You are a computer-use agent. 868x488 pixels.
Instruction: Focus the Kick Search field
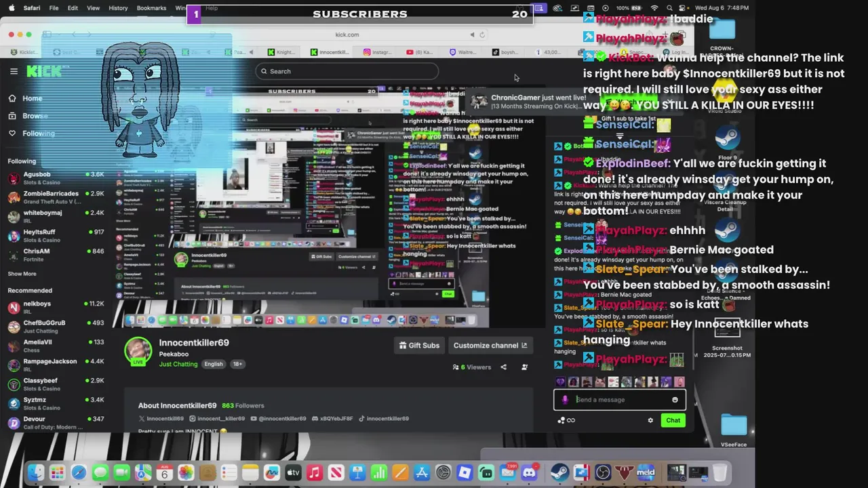point(347,71)
